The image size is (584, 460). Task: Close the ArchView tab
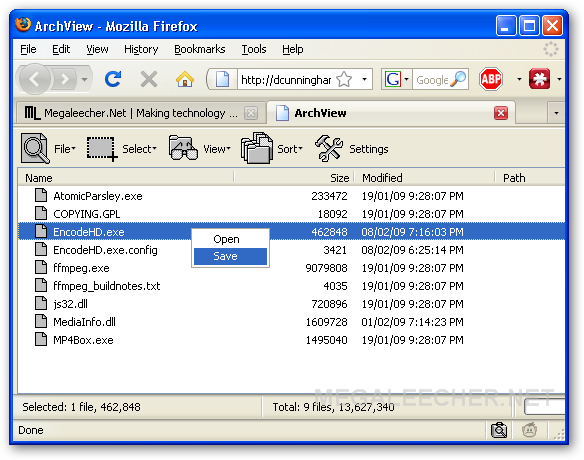click(501, 113)
